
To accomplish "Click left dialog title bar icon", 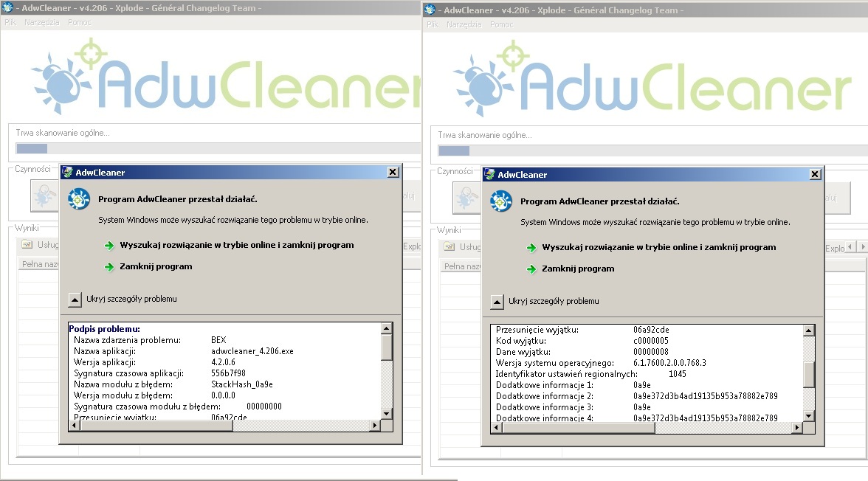I will click(68, 172).
